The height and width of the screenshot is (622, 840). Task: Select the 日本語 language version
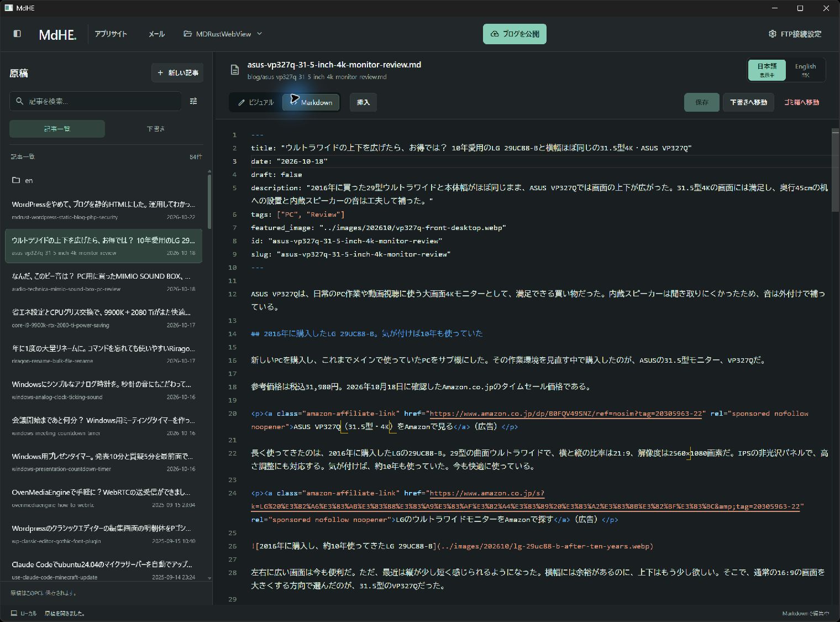coord(767,70)
